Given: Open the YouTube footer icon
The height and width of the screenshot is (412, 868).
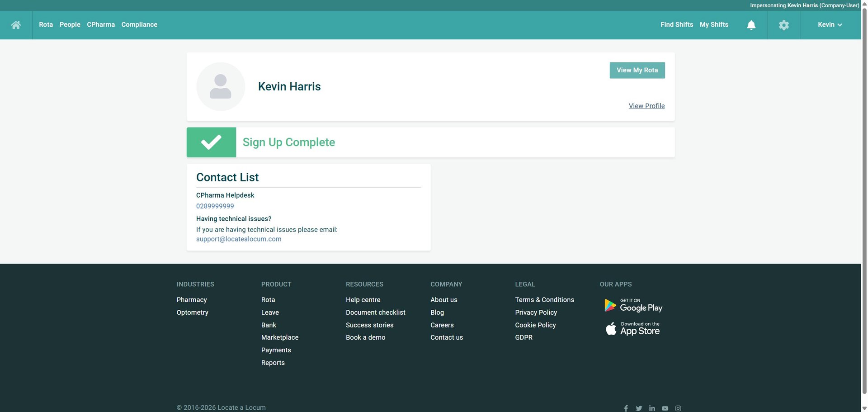Looking at the screenshot, I should point(665,408).
